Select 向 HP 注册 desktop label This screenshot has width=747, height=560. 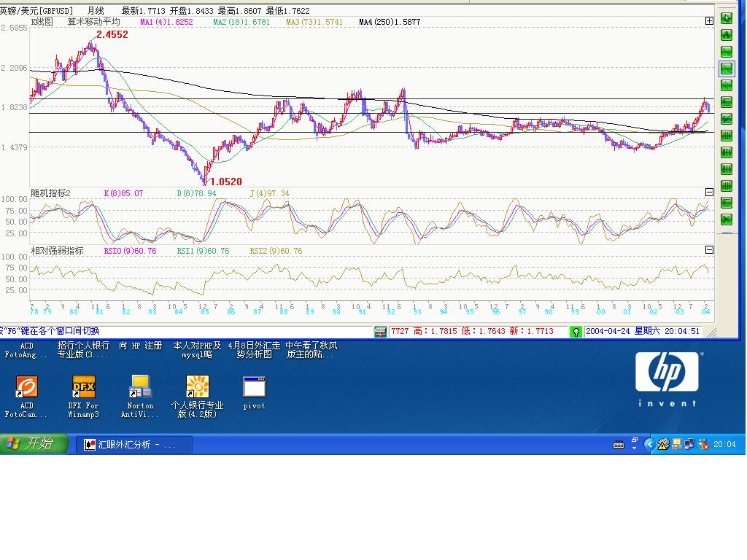141,346
